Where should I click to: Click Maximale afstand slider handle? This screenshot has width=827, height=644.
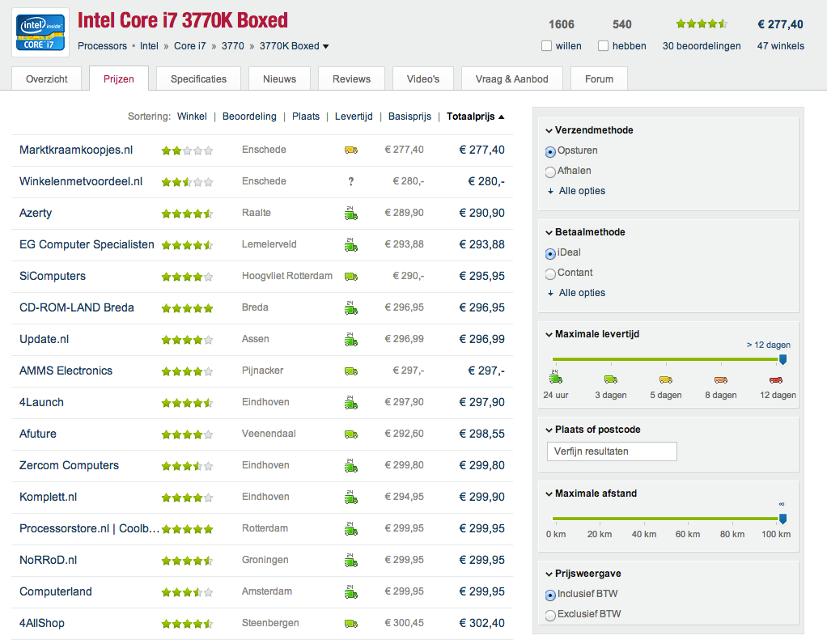[782, 519]
